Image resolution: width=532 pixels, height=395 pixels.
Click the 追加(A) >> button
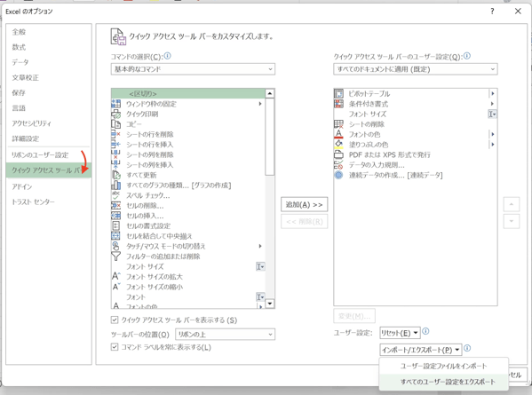click(305, 204)
